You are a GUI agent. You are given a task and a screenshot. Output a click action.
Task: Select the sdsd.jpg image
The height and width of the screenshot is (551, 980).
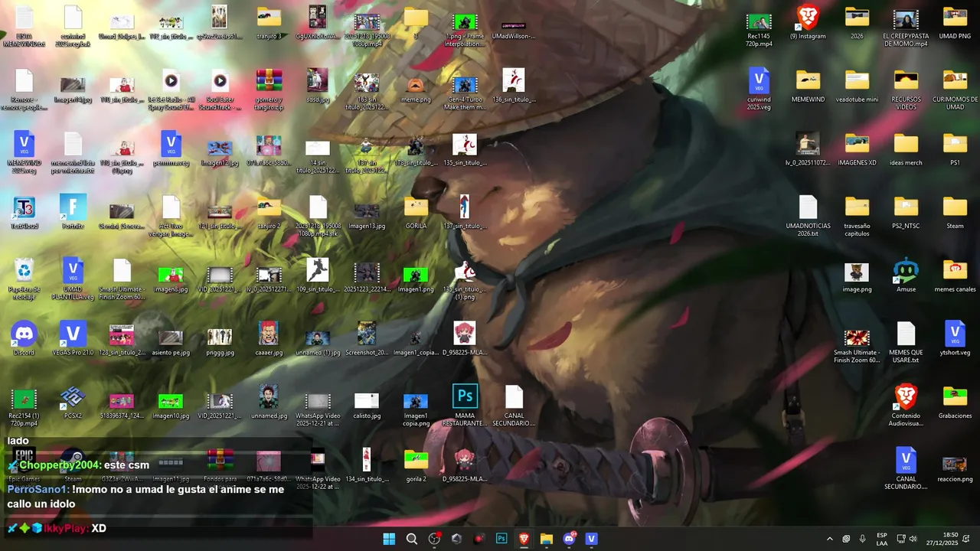tap(318, 86)
